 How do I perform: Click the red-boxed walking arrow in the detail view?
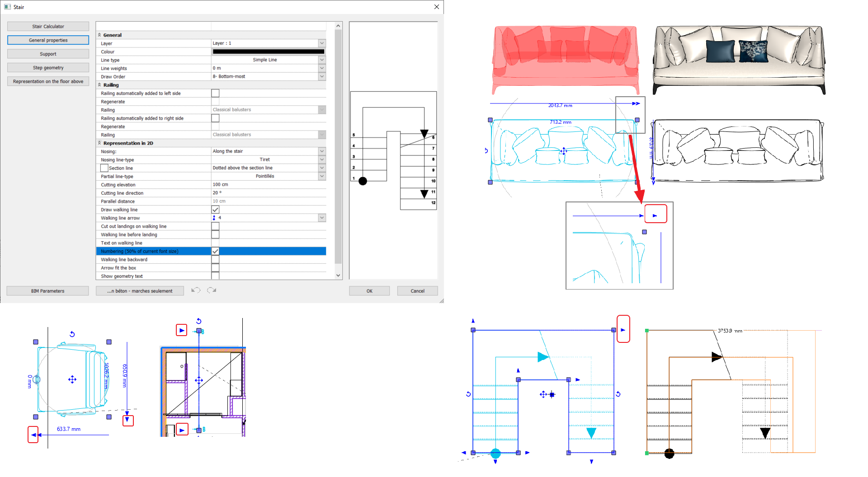[x=656, y=215]
